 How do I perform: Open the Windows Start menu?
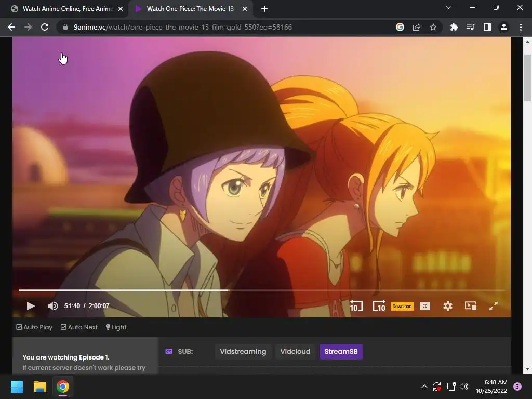pyautogui.click(x=17, y=387)
